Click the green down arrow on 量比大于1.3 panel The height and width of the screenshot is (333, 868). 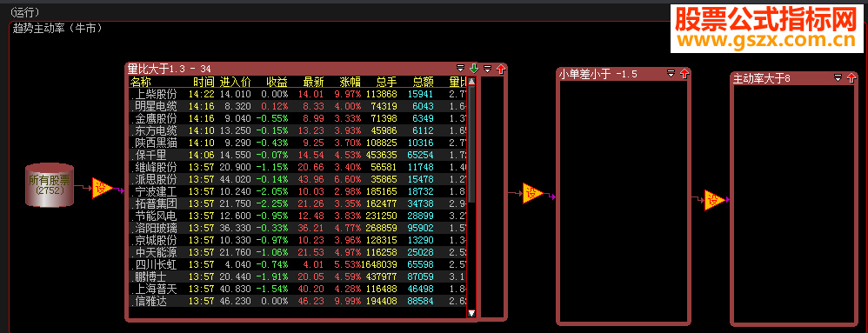474,69
